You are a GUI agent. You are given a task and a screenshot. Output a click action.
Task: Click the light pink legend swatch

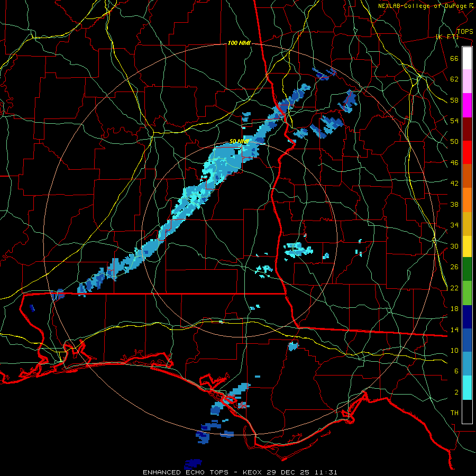467,81
